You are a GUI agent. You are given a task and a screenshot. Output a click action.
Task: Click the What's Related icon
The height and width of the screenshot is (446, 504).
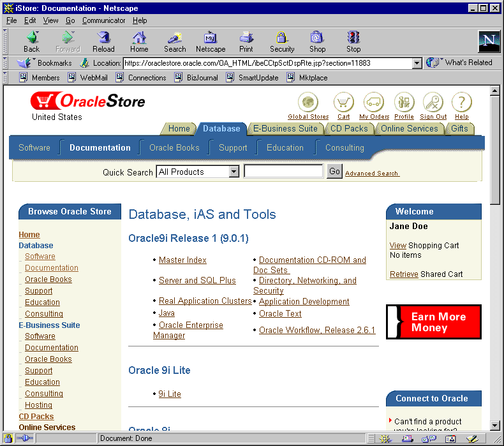coord(433,63)
